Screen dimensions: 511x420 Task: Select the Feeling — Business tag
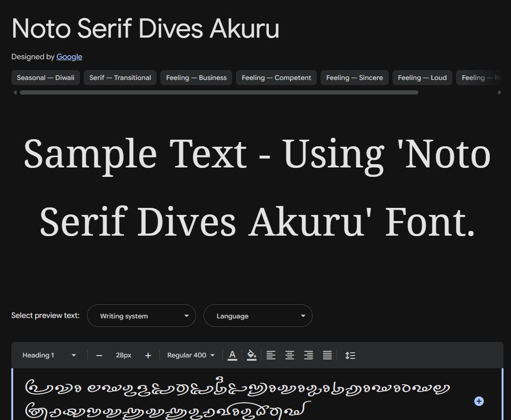pos(196,78)
